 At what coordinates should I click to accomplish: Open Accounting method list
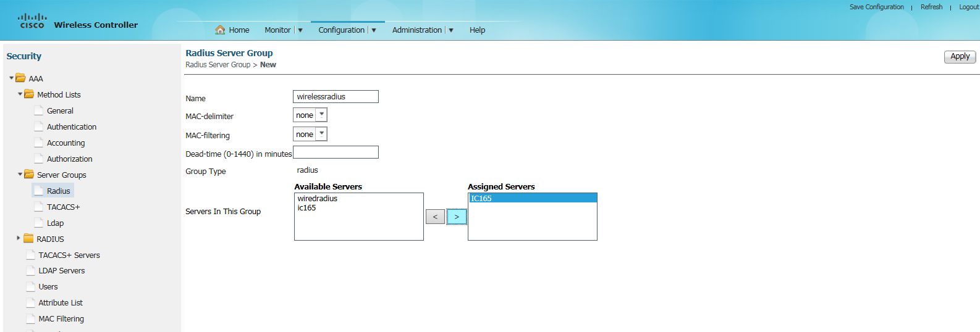(65, 143)
